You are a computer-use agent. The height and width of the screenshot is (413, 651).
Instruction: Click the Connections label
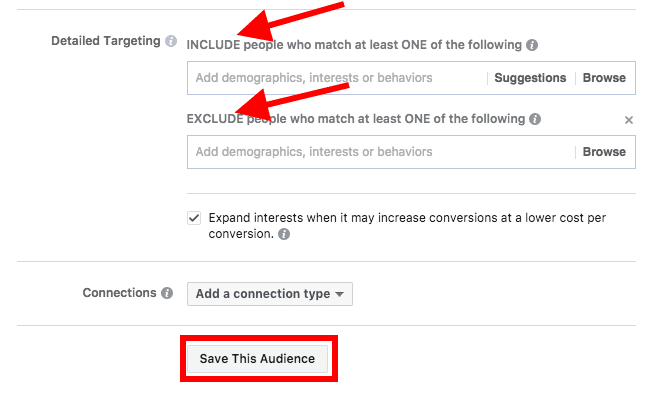pos(119,293)
